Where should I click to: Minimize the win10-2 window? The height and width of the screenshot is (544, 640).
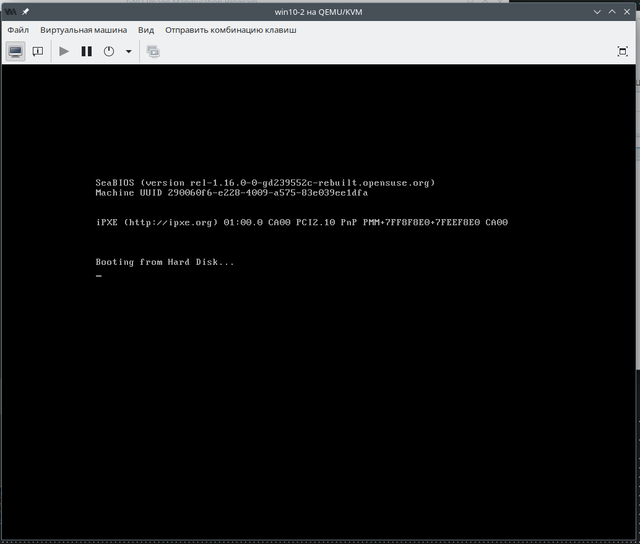(597, 12)
